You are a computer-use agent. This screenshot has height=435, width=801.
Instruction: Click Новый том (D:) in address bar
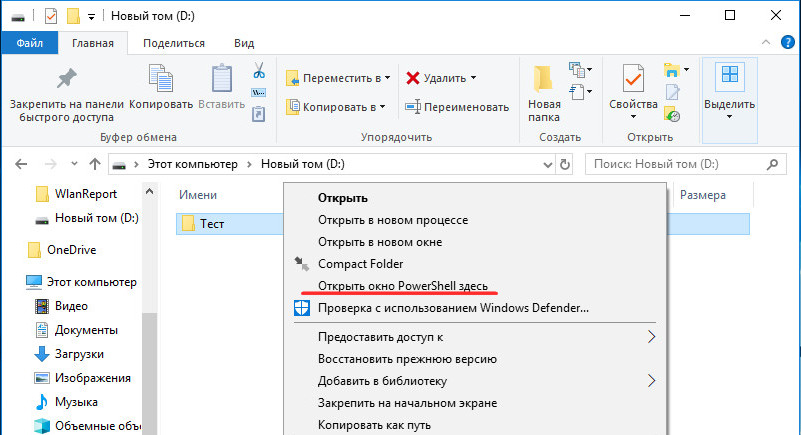(302, 164)
